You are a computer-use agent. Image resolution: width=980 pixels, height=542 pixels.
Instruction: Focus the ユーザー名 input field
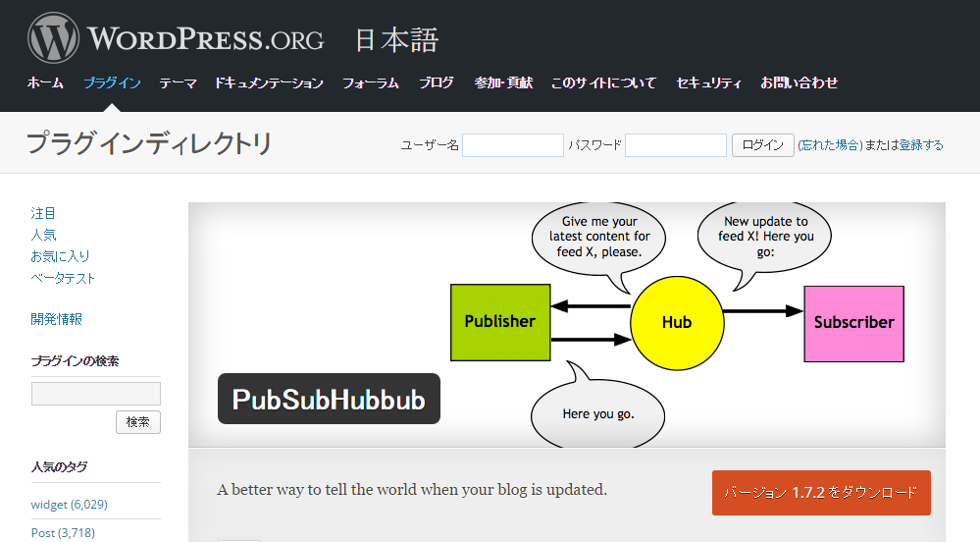(513, 145)
